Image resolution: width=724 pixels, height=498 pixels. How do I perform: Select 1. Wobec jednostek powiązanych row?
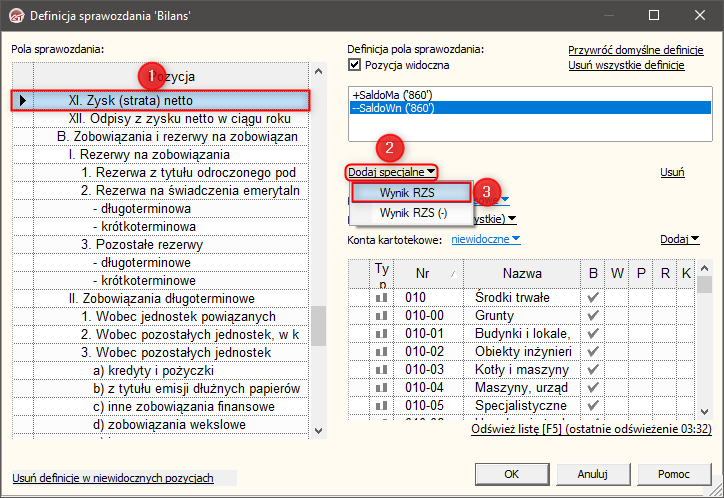(x=160, y=317)
